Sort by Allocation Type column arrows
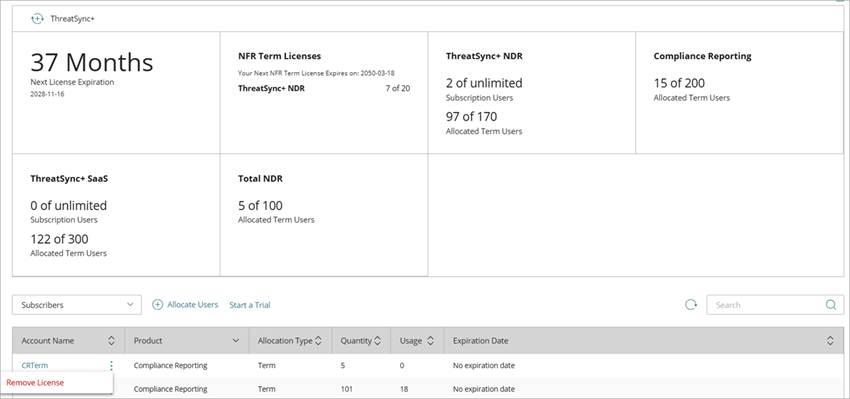Image resolution: width=850 pixels, height=399 pixels. (318, 341)
